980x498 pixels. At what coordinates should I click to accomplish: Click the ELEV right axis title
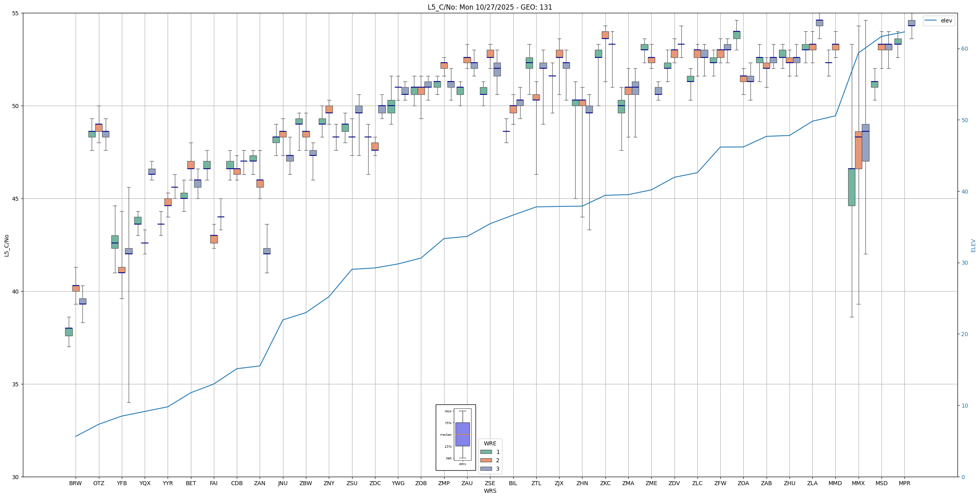(973, 245)
